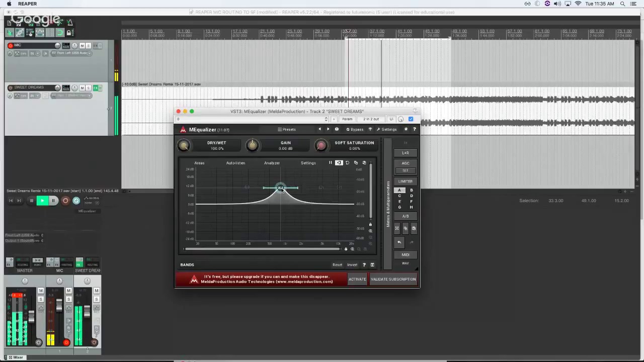Pause the analyzer in the EQ graph toolbar
Viewport: 644px width, 362px height.
pyautogui.click(x=331, y=163)
